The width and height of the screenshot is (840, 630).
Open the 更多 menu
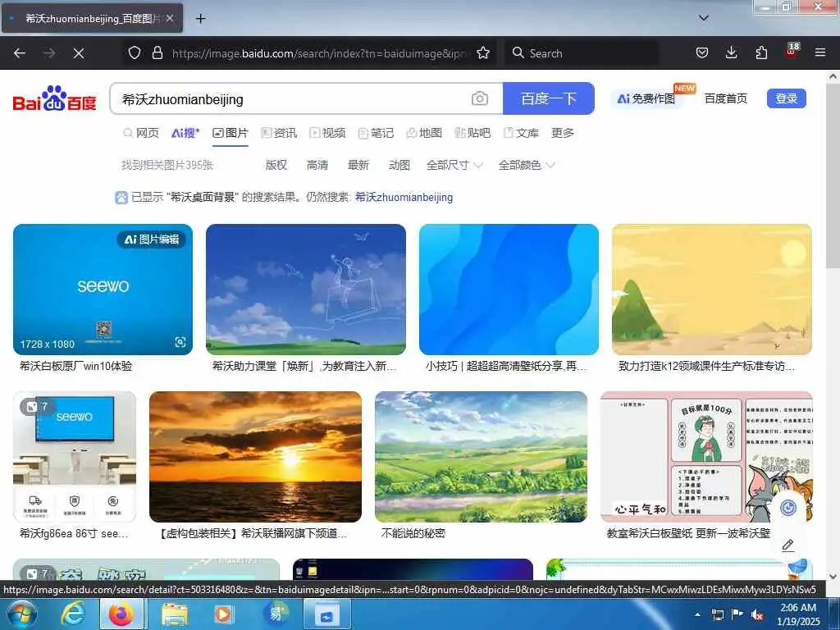pyautogui.click(x=563, y=133)
